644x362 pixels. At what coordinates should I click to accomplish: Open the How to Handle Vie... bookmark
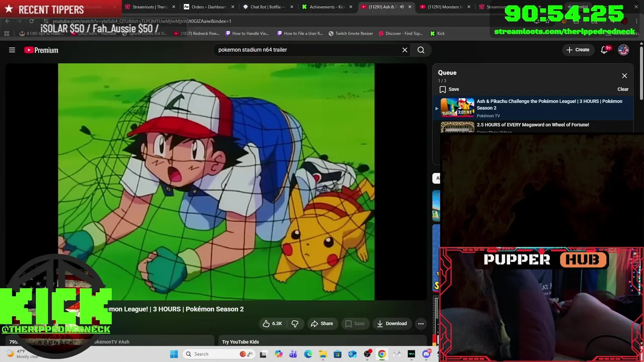point(247,34)
